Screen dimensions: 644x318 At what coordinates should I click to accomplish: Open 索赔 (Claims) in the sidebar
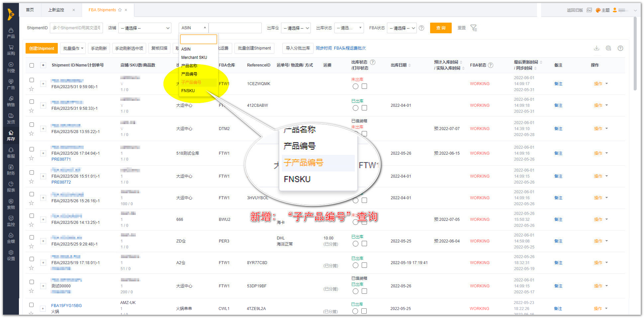[11, 204]
